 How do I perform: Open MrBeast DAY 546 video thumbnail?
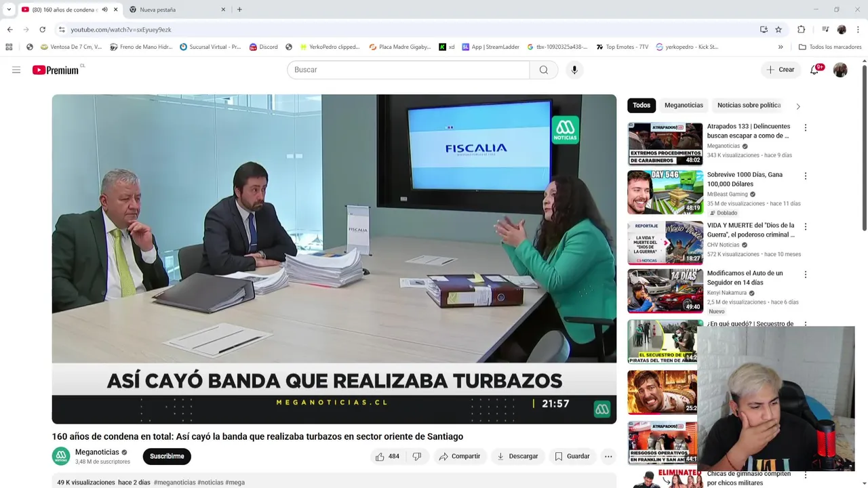665,192
